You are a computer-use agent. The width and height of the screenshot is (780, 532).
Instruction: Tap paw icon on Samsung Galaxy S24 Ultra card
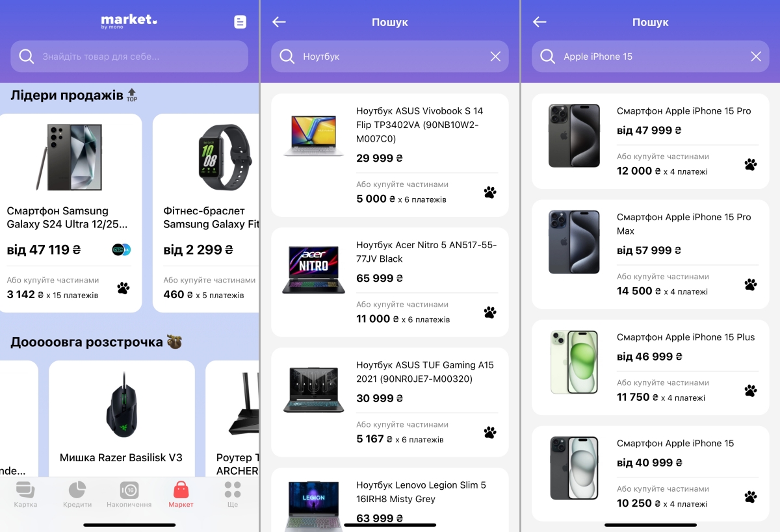point(123,288)
